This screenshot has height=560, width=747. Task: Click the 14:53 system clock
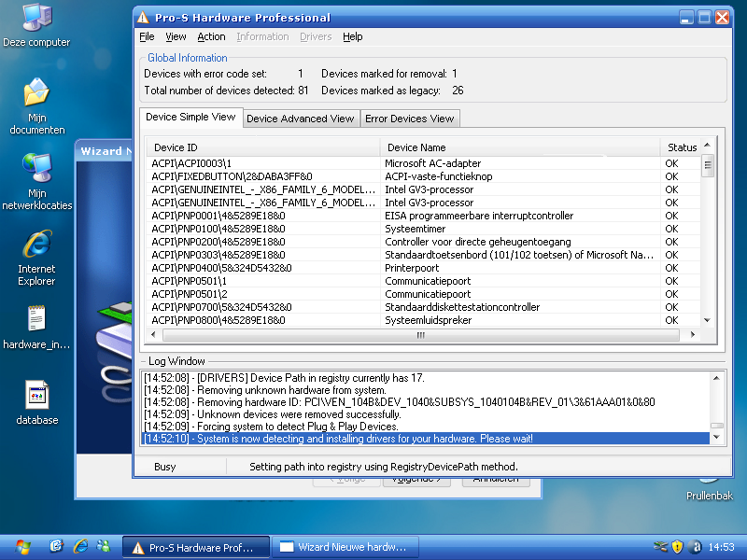tap(721, 547)
